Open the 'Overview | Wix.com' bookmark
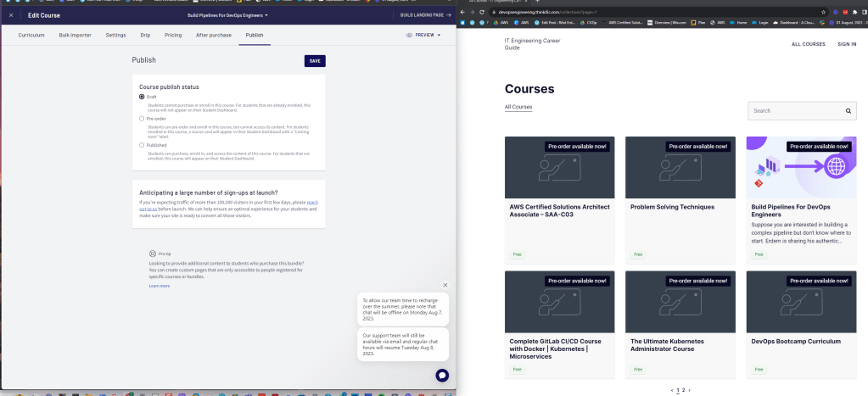 [x=667, y=23]
